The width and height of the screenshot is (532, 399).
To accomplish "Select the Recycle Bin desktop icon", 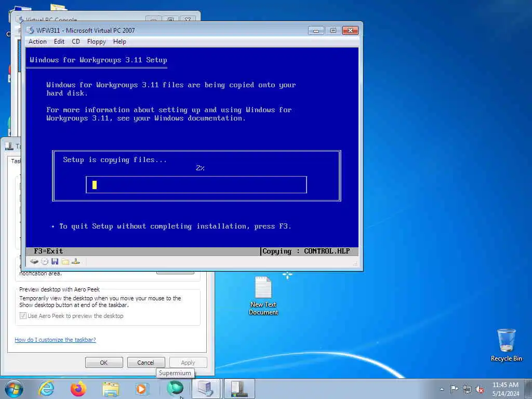I will click(x=506, y=345).
